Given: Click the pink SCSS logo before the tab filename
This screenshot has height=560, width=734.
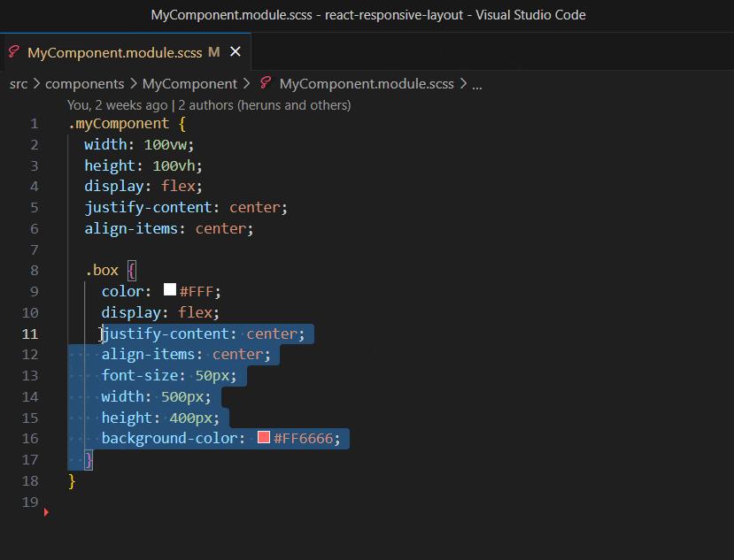Looking at the screenshot, I should coord(12,52).
